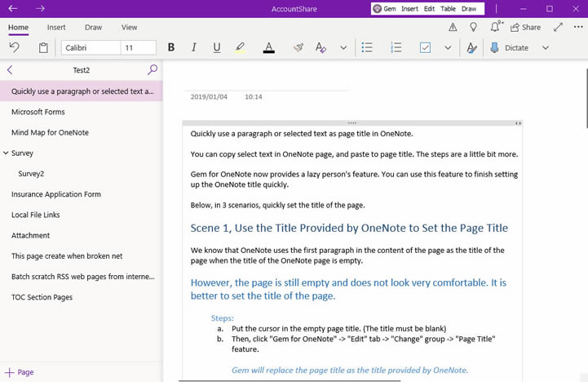The image size is (588, 382).
Task: Click the Share button
Action: tap(525, 27)
